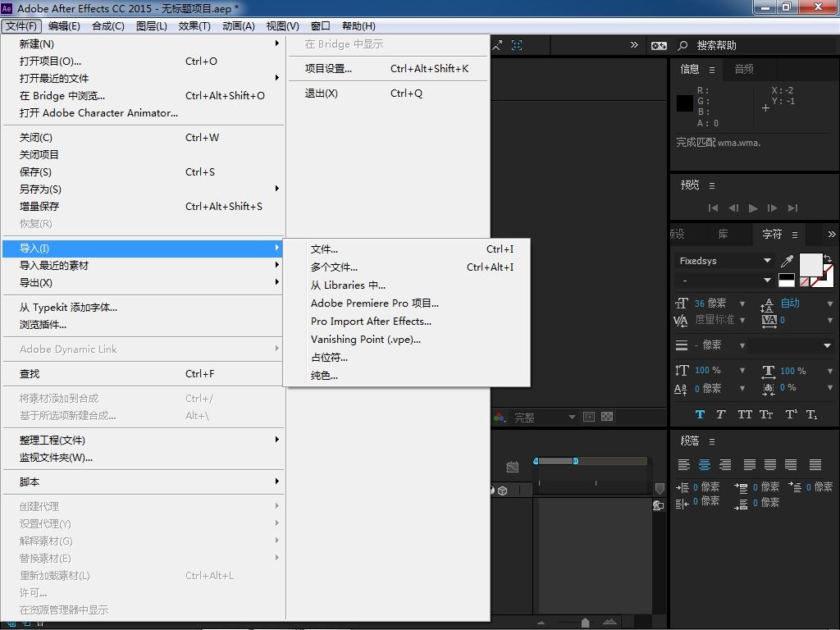Viewport: 840px width, 630px height.
Task: Click the white fill color swatch
Action: point(810,263)
